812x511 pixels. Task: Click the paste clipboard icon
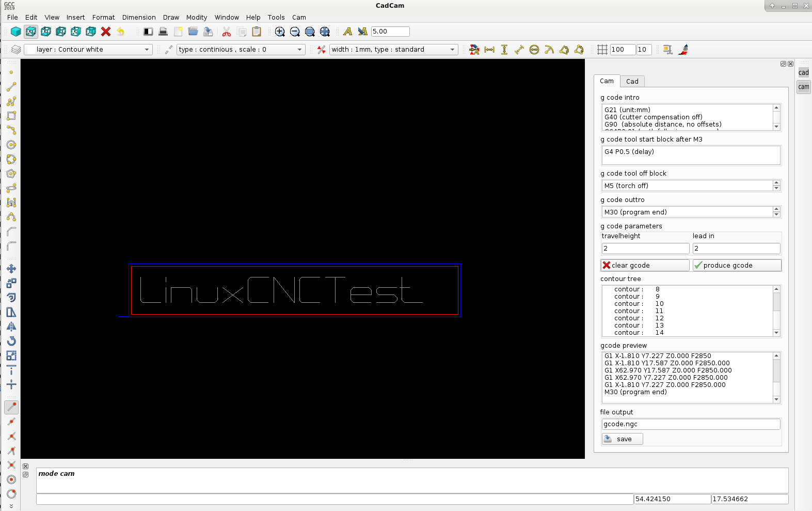point(257,32)
